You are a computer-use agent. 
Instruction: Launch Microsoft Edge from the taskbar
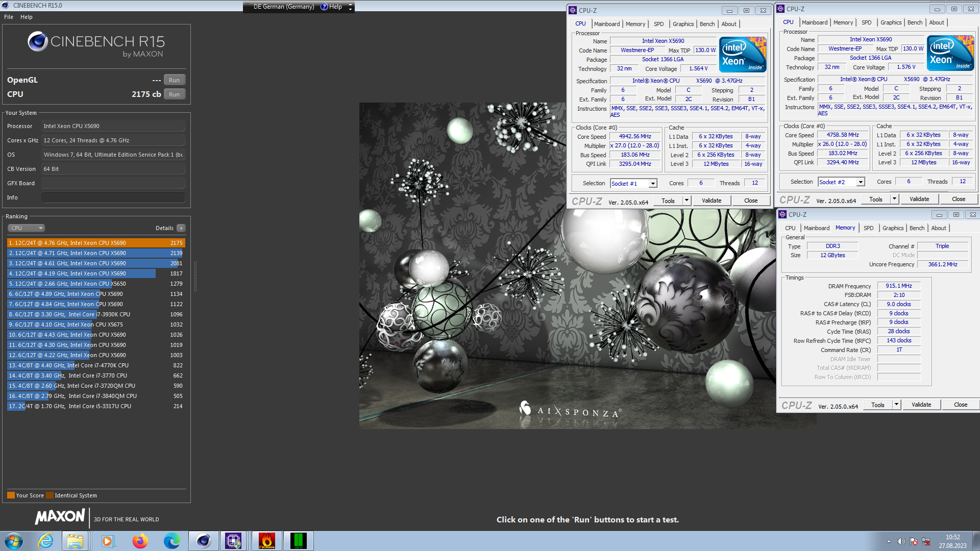pos(171,541)
